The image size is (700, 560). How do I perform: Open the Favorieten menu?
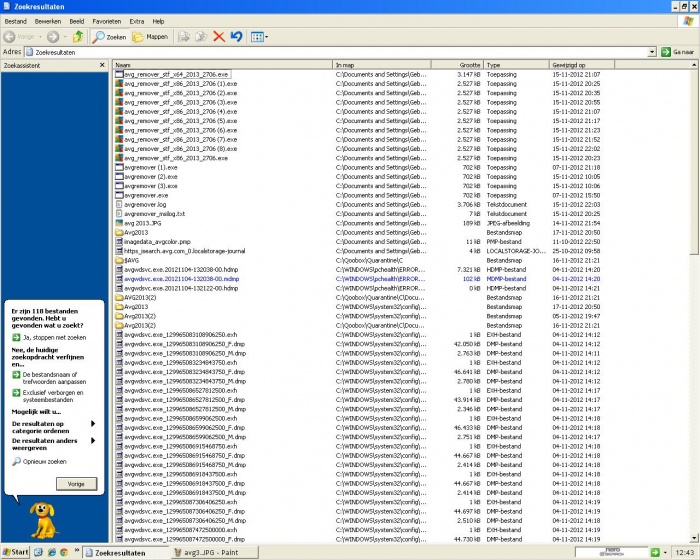tap(107, 20)
